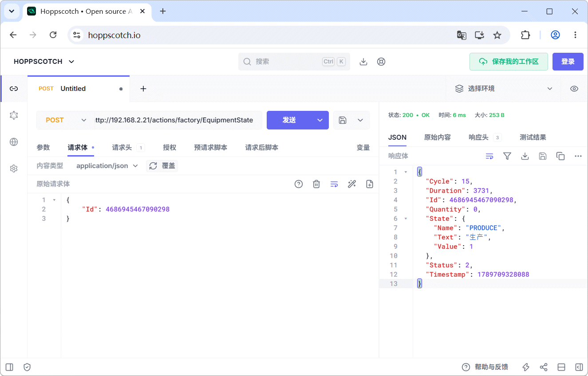Image resolution: width=588 pixels, height=376 pixels.
Task: Open the REST sidebar link icon
Action: pos(14,89)
